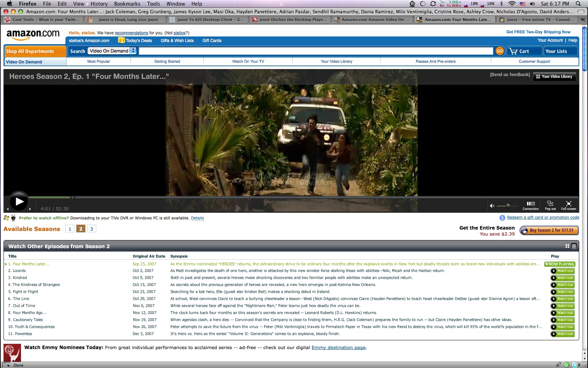588x368 pixels.
Task: Click Watch now for Truth & Consequences
Action: click(562, 327)
